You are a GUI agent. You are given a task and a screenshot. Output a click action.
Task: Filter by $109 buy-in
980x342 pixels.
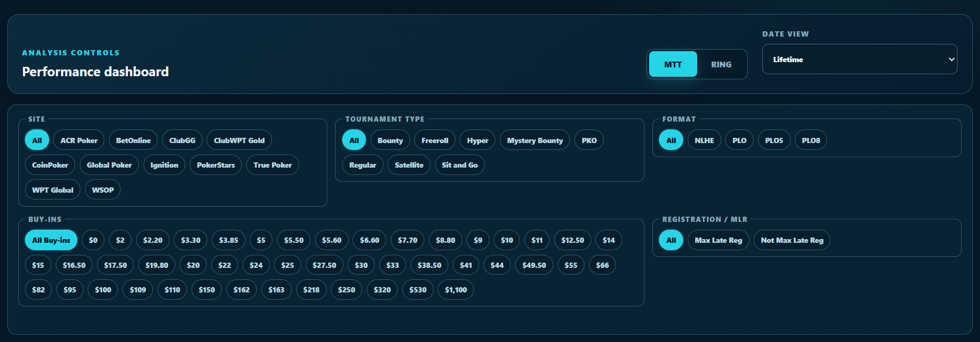(x=138, y=289)
